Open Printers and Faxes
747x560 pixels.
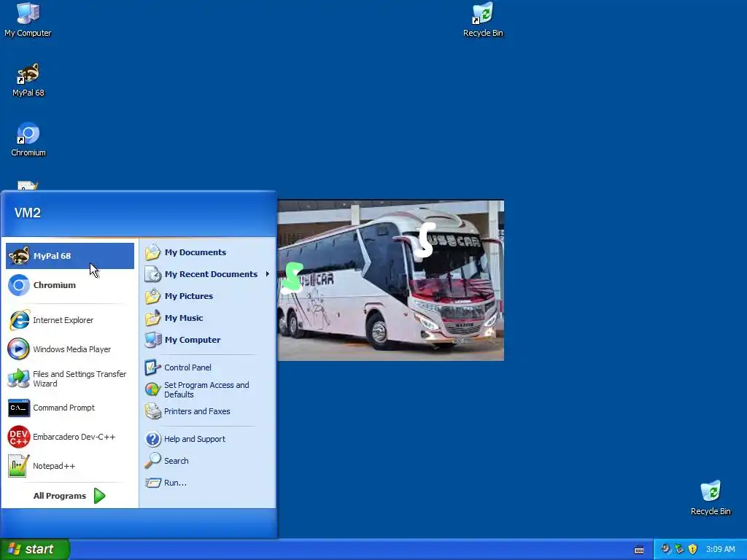207,411
